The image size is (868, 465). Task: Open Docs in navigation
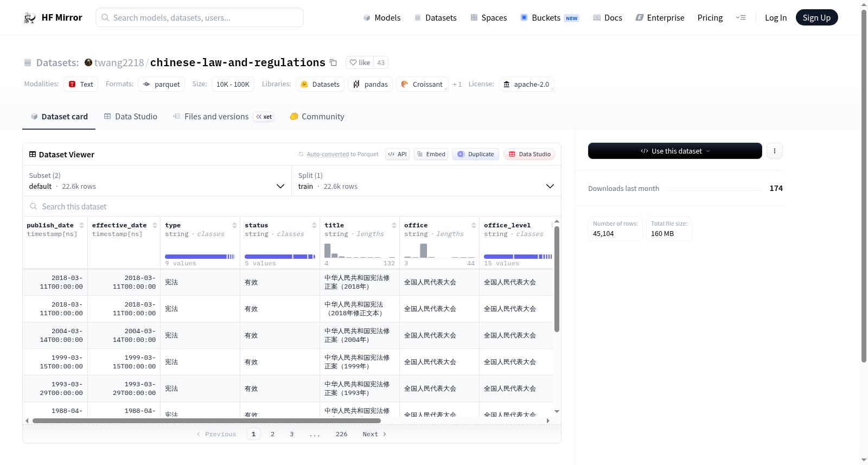[608, 17]
